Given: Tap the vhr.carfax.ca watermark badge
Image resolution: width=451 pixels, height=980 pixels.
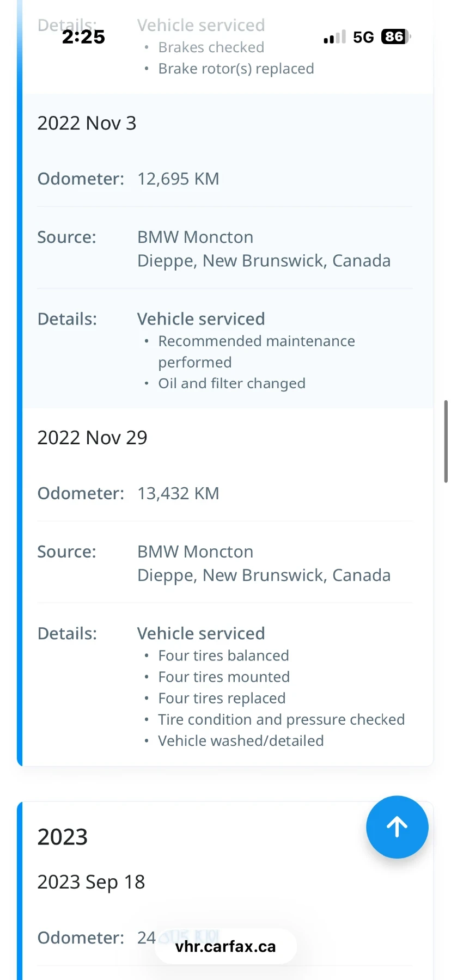Looking at the screenshot, I should click(x=225, y=946).
